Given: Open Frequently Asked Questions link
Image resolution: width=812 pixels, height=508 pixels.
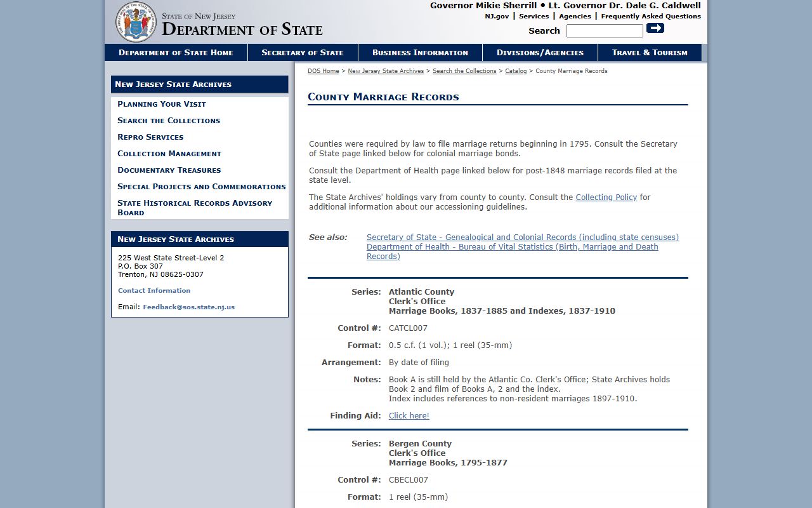Looking at the screenshot, I should click(651, 17).
